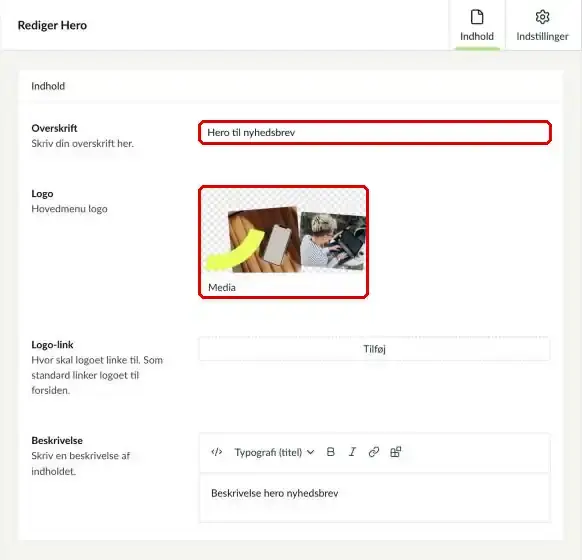Click the Rediger Hero title

click(52, 25)
